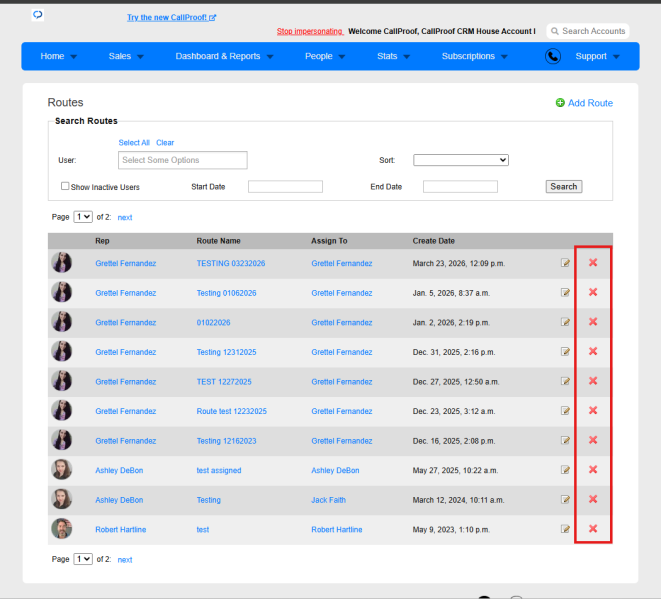Edit the Route test 12232025 entry

565,411
